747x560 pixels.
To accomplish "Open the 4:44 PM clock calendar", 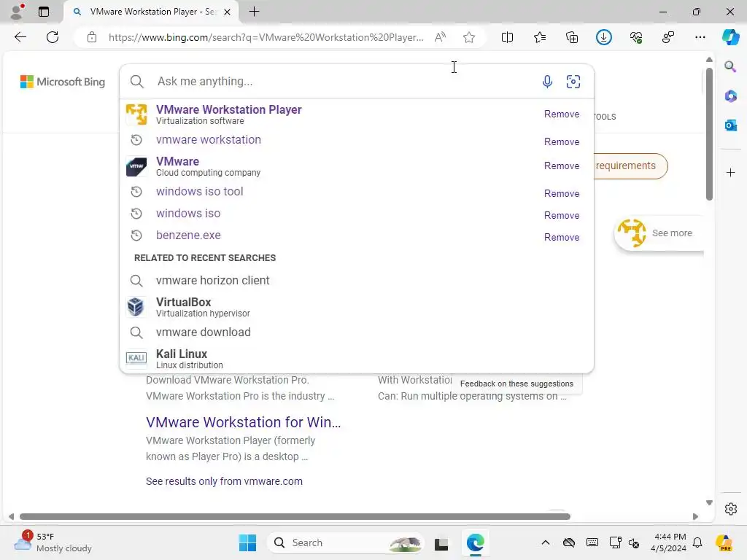I will 670,542.
